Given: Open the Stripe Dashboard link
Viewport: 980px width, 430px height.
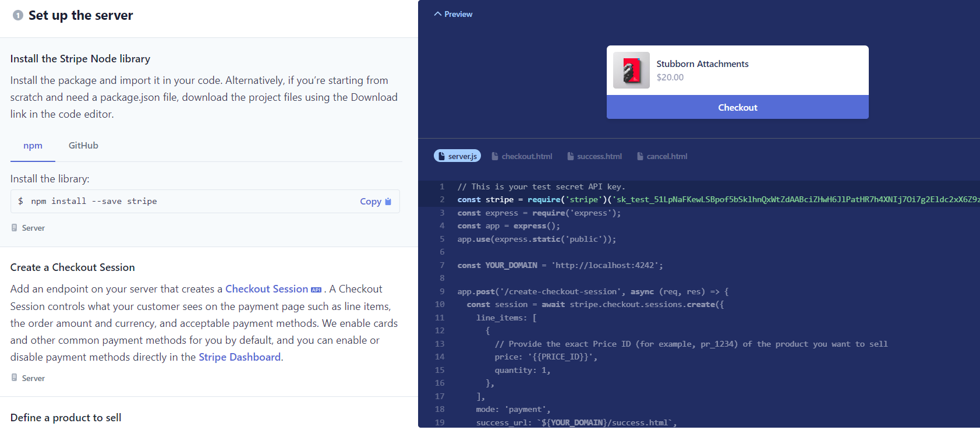Looking at the screenshot, I should (x=240, y=357).
